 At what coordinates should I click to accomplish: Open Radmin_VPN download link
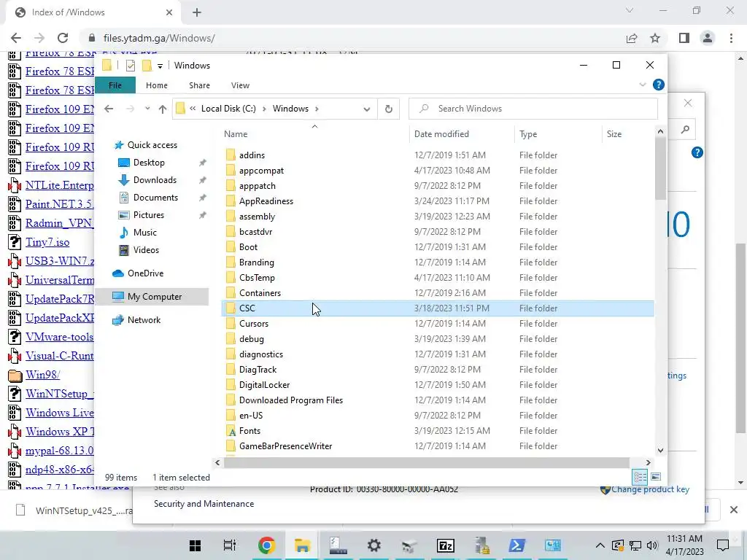(x=60, y=223)
